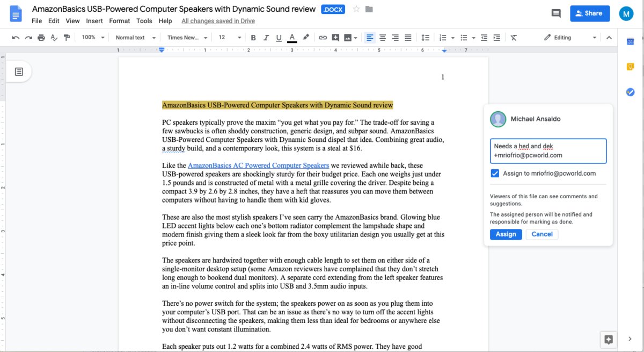The height and width of the screenshot is (352, 644).
Task: Open the move-to-folder icon
Action: point(369,10)
